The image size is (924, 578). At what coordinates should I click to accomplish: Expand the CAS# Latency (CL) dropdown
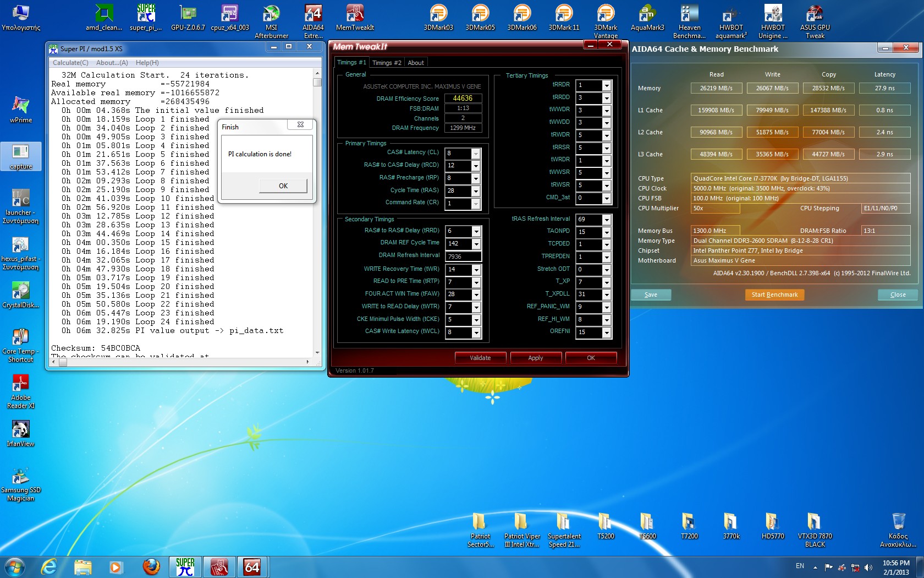point(476,154)
